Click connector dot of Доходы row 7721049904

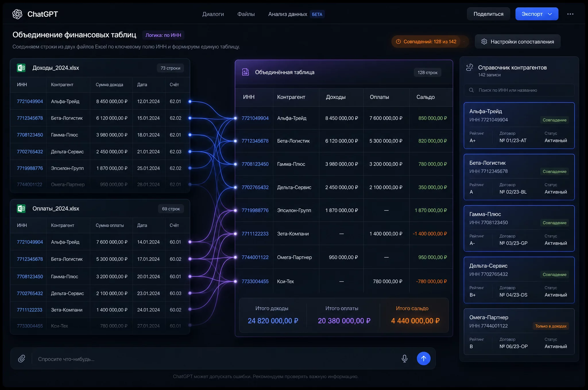(190, 102)
